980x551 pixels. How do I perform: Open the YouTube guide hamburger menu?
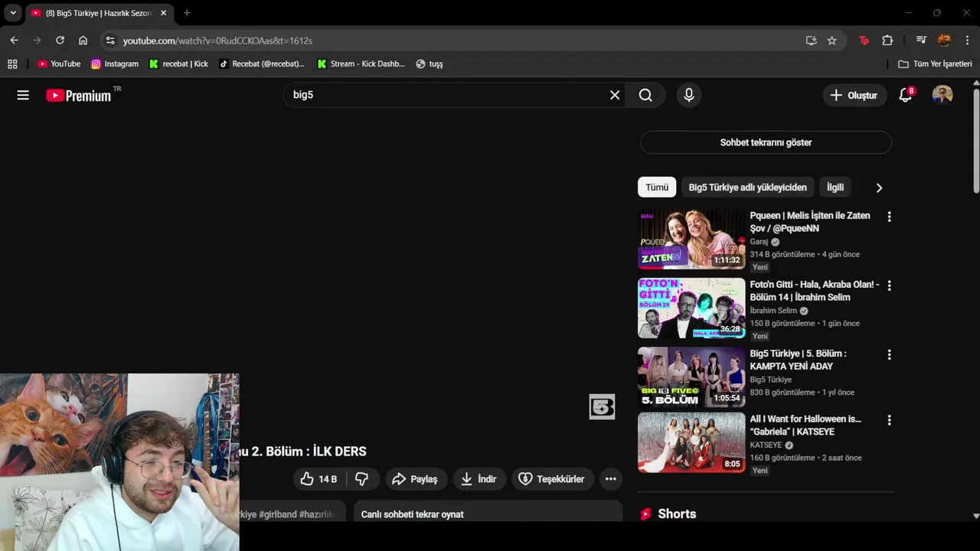coord(23,95)
